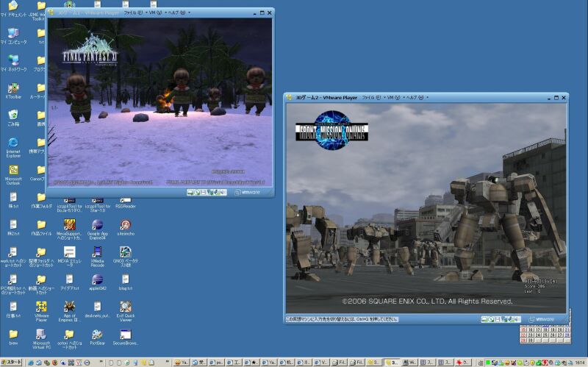
Task: Launch Internet Explorer from the desktop
Action: click(x=13, y=147)
